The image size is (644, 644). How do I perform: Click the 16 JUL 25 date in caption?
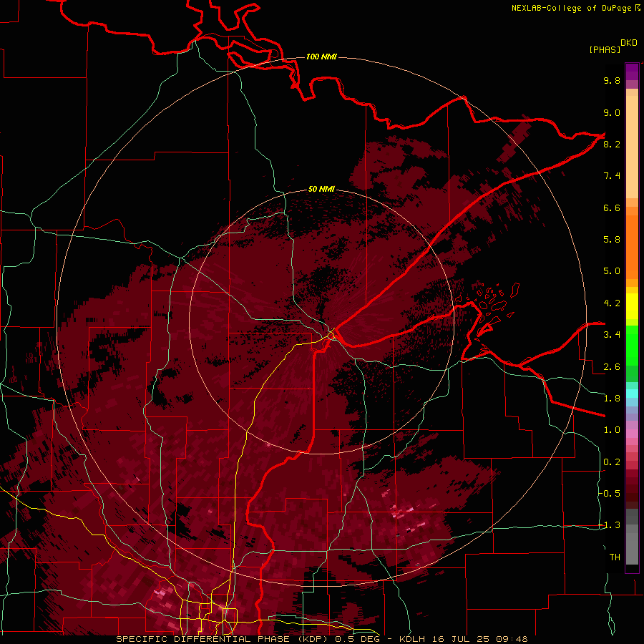point(462,639)
